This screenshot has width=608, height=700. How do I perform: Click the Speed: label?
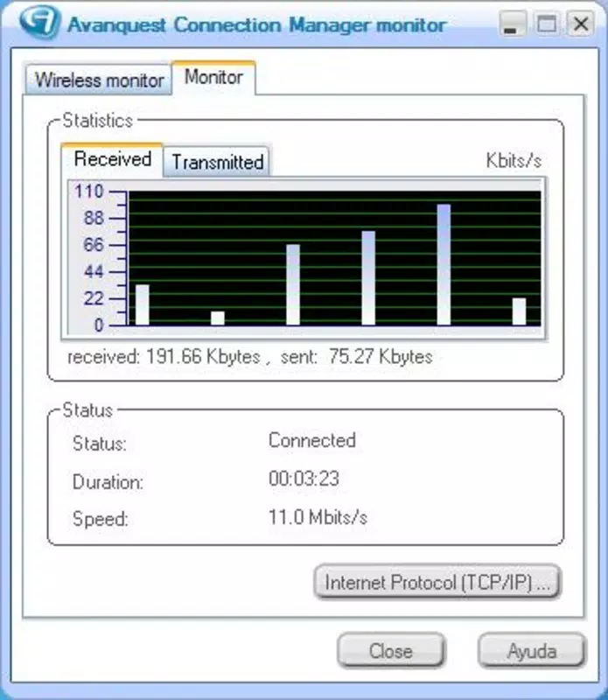click(x=101, y=519)
